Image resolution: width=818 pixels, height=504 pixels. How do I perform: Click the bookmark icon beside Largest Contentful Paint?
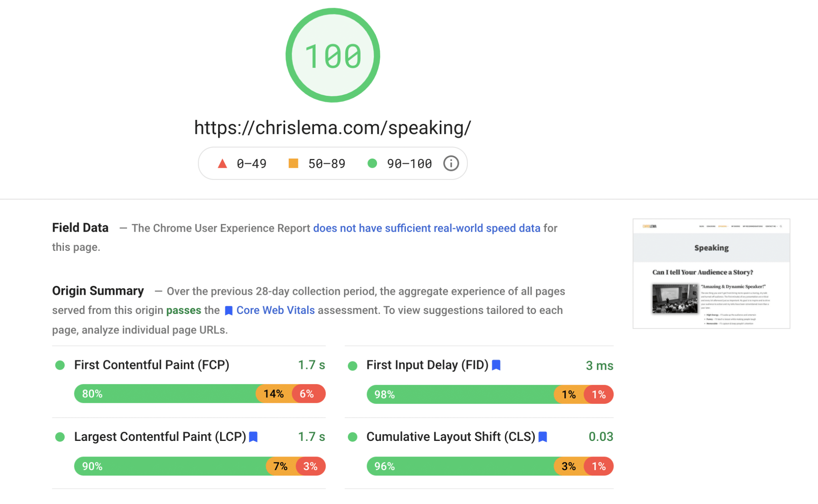click(x=253, y=437)
